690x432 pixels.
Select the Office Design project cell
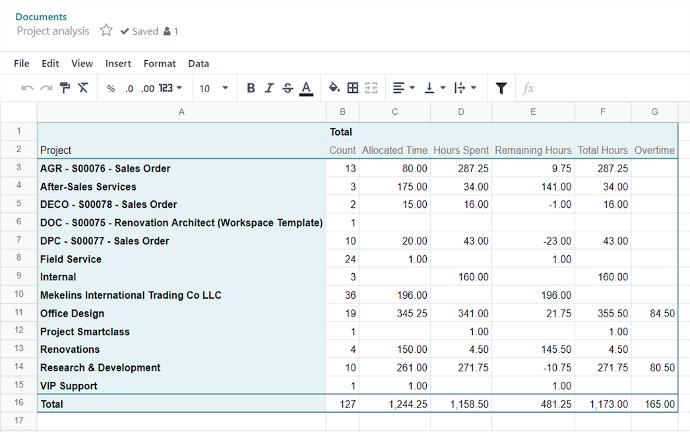pos(182,313)
